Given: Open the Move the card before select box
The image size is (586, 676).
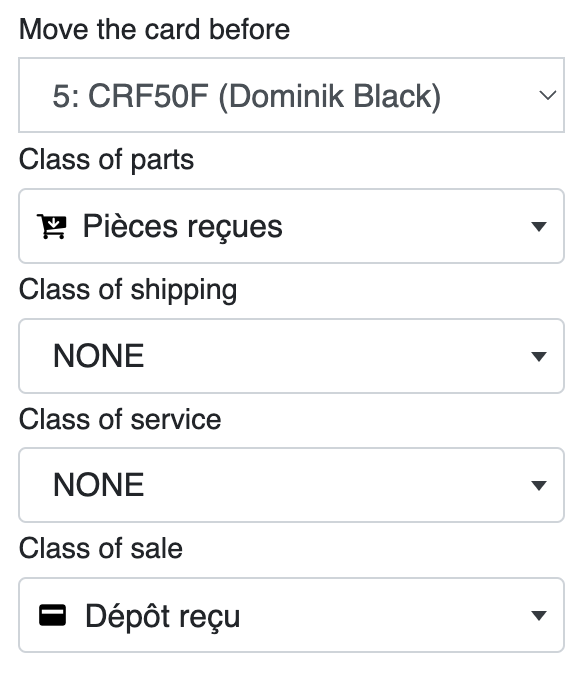Looking at the screenshot, I should [x=291, y=95].
